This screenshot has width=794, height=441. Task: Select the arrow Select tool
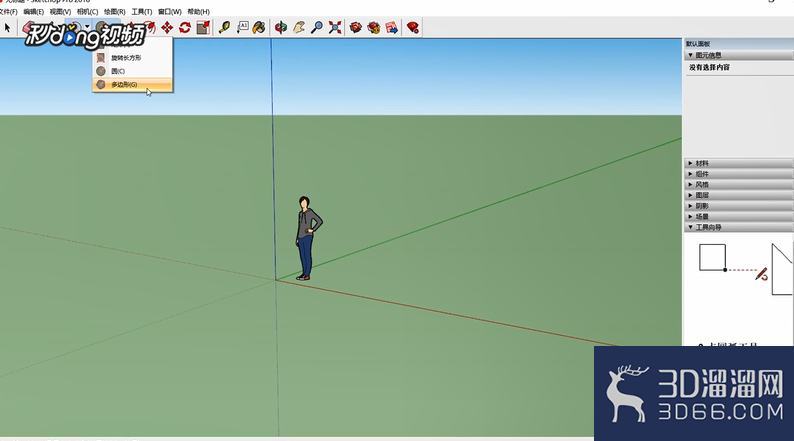click(7, 27)
